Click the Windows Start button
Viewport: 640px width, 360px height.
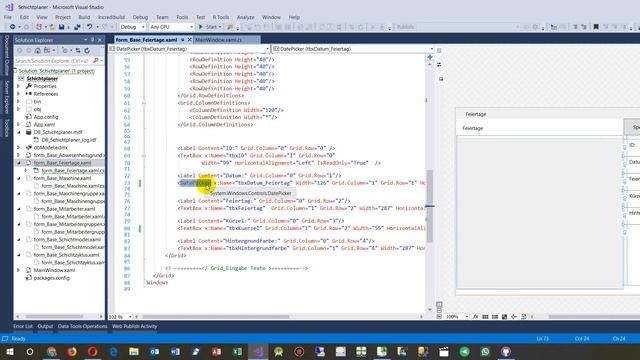tap(10, 351)
